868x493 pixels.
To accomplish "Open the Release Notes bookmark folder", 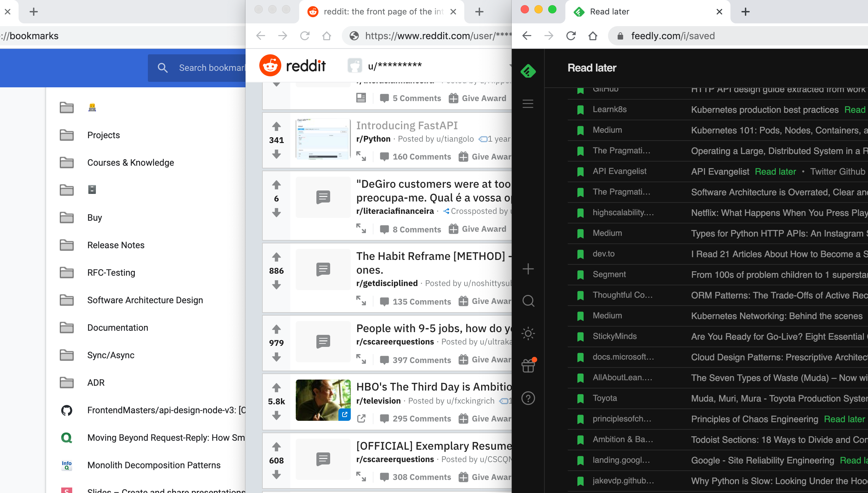I will pos(116,245).
